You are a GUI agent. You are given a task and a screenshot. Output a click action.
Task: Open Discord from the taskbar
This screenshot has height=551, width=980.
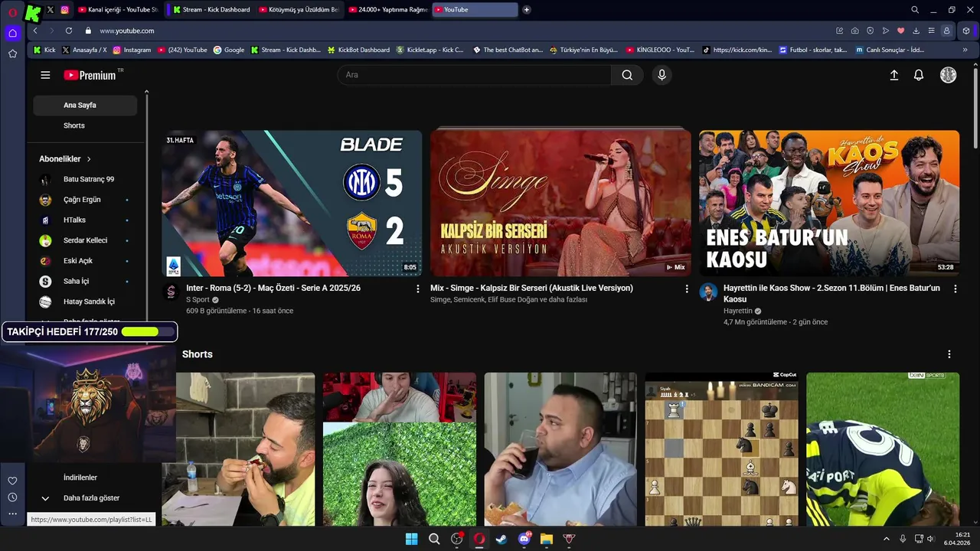(x=524, y=539)
